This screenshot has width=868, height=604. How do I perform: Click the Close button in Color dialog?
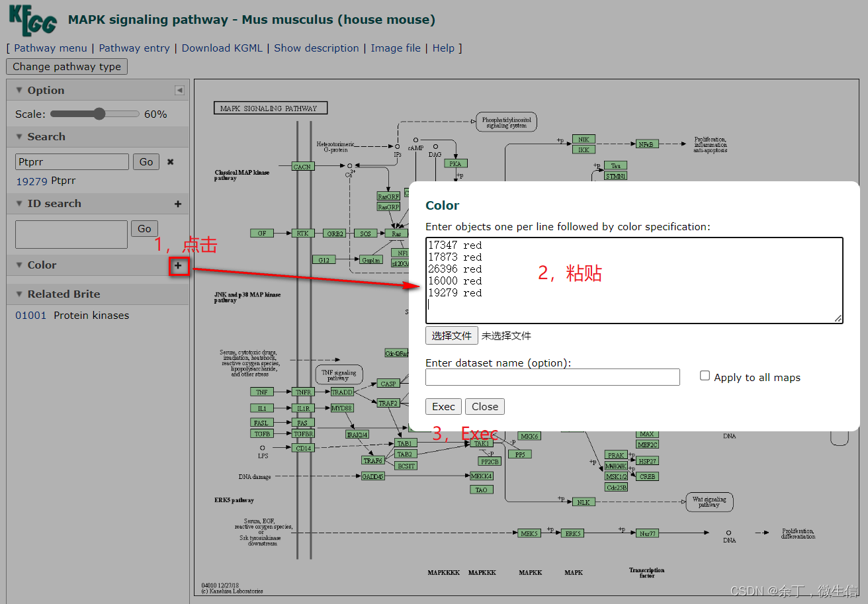(485, 406)
